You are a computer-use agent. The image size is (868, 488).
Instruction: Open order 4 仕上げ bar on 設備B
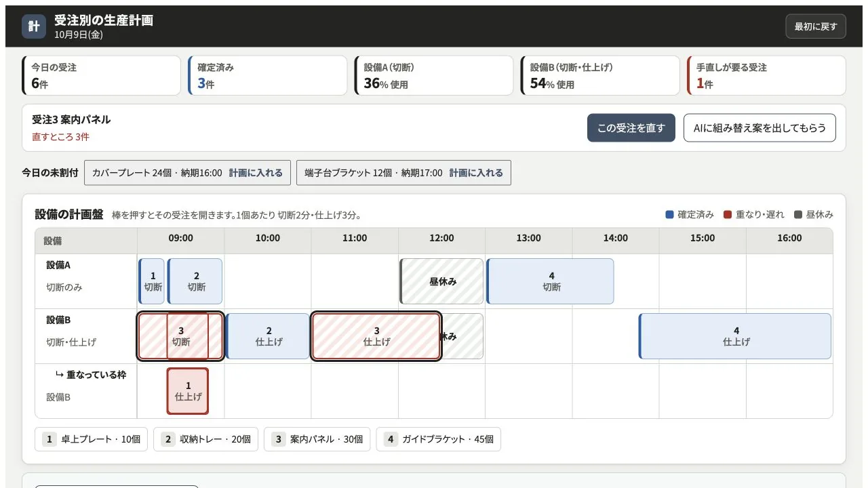pos(735,336)
